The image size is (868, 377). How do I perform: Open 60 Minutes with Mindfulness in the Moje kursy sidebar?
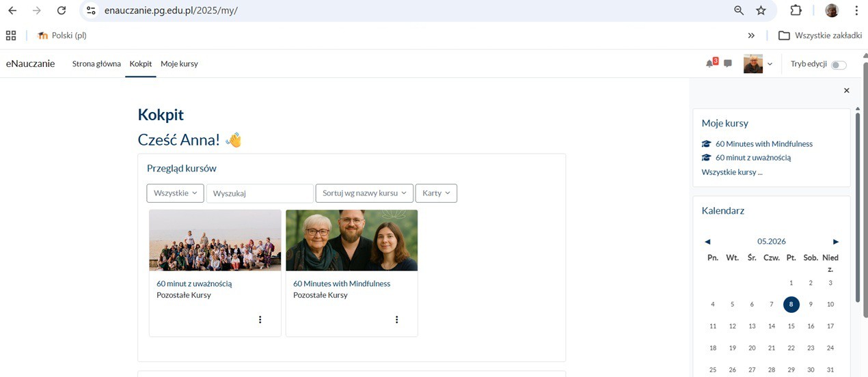pyautogui.click(x=764, y=144)
